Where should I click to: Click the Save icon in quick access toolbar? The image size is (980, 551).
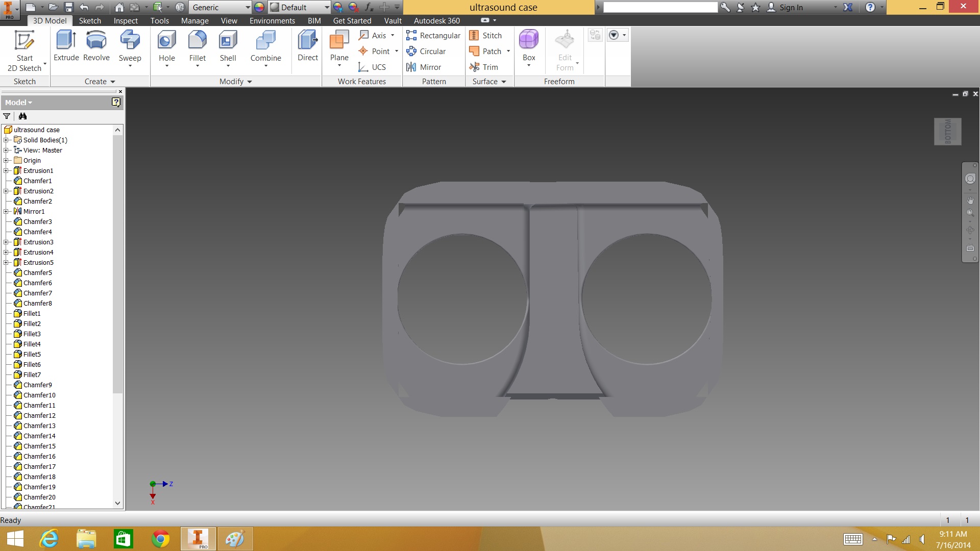click(69, 7)
